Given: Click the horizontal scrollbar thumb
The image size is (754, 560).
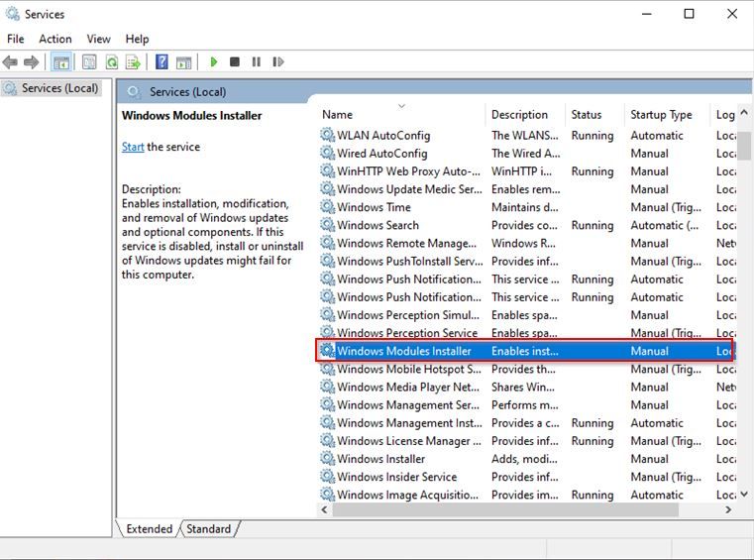Looking at the screenshot, I should pos(505,509).
